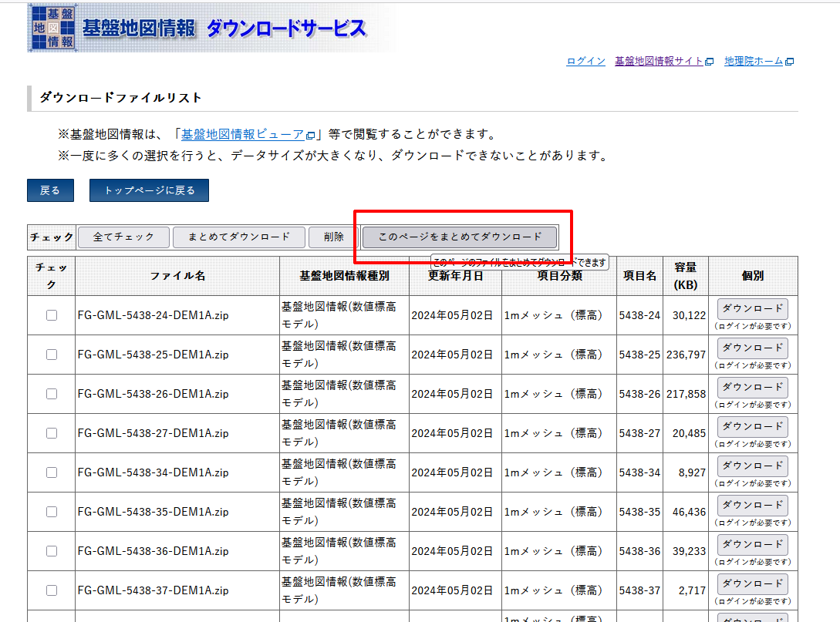Select checkbox for FG-GML-5438-27-DEM1A.zip
Screen dimensions: 840x622
pyautogui.click(x=52, y=433)
